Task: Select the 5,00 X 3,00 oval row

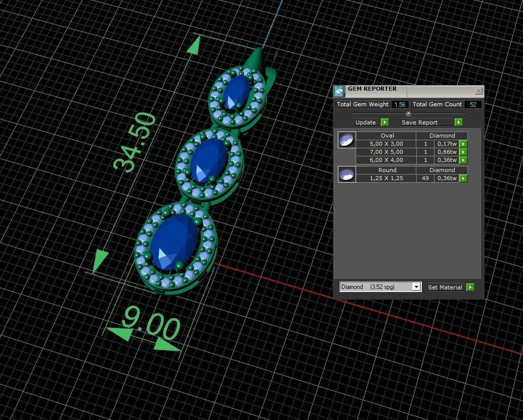Action: [x=412, y=144]
